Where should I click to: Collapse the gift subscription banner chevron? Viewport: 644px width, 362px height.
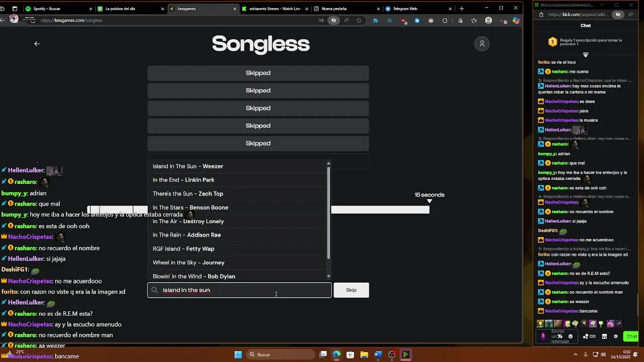pos(586,54)
